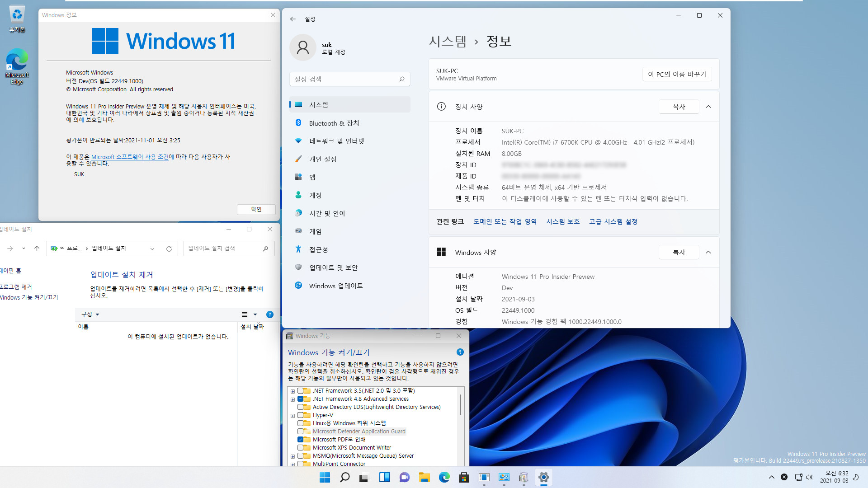Expand .NET Framework 4.8 Advanced Services node
The image size is (868, 488).
click(x=292, y=399)
